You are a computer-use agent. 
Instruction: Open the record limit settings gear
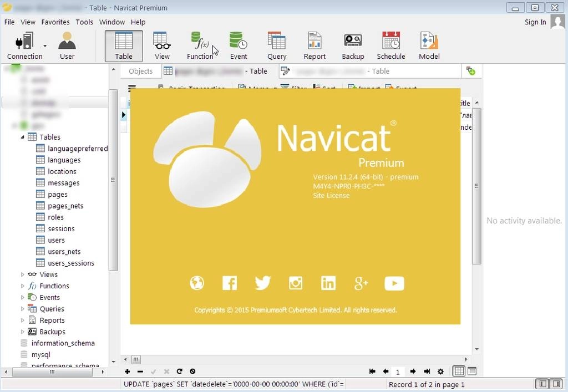tap(440, 371)
